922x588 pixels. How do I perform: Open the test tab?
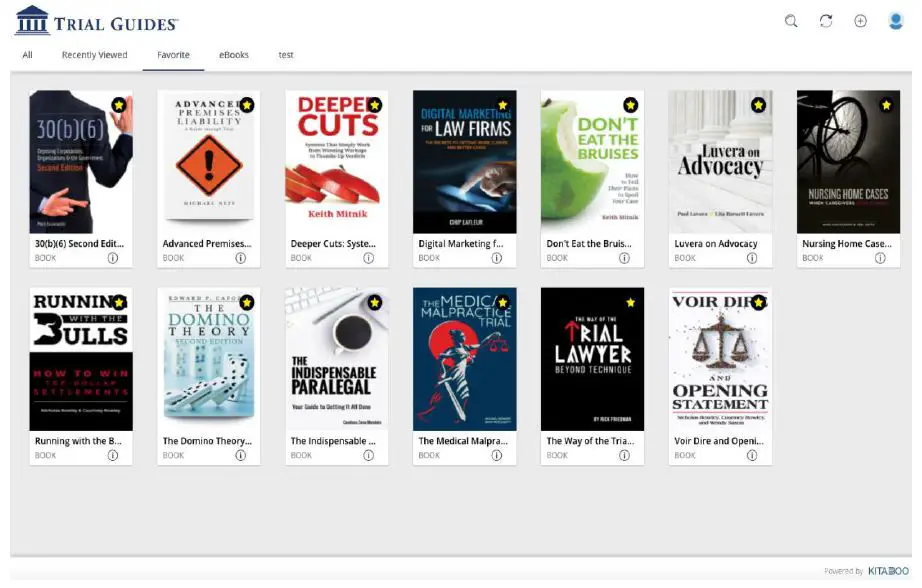(286, 55)
